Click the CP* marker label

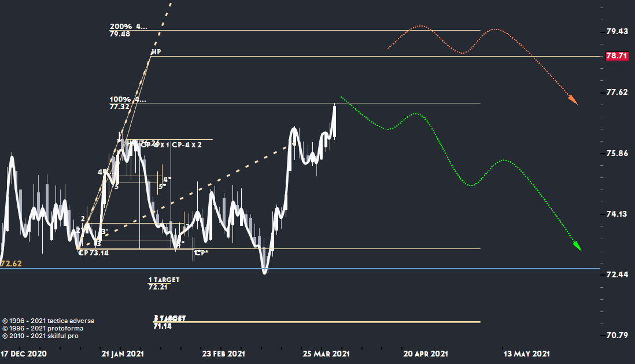click(201, 253)
